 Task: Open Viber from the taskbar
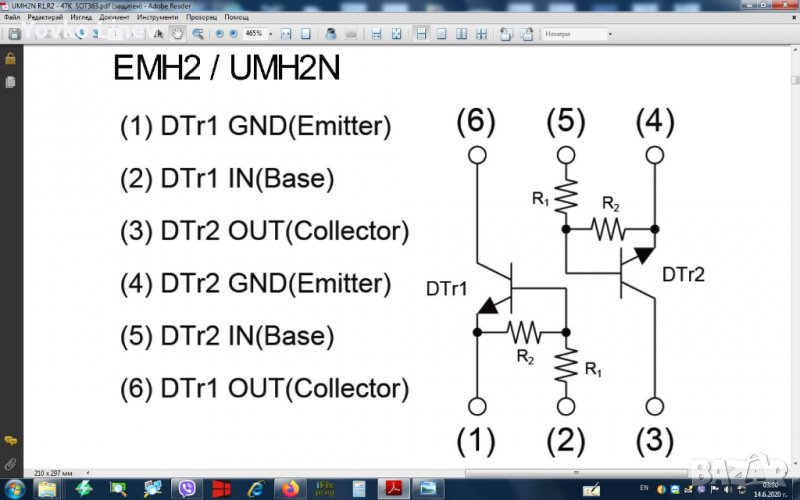187,489
